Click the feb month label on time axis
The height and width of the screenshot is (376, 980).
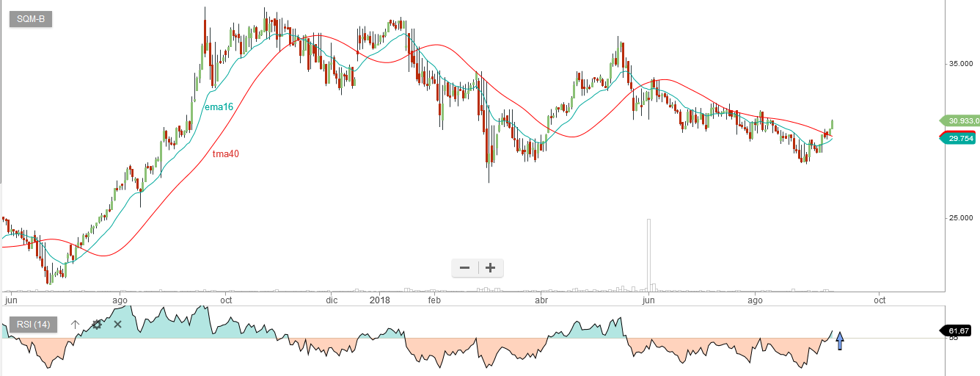[434, 300]
